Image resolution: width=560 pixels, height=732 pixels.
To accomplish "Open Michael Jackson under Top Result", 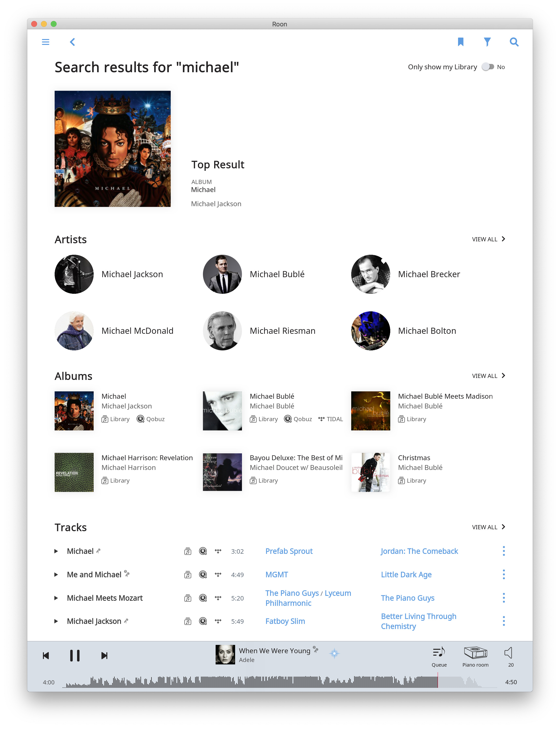I will click(216, 204).
